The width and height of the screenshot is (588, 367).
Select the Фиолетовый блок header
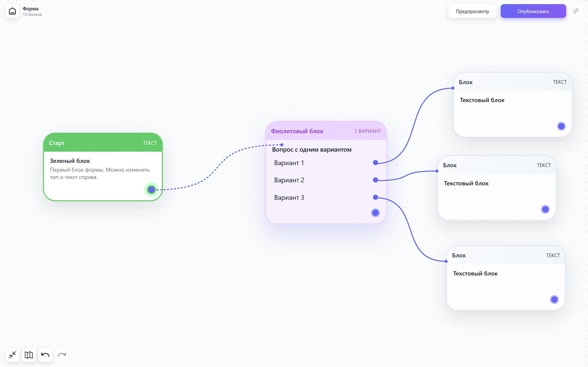coord(326,131)
